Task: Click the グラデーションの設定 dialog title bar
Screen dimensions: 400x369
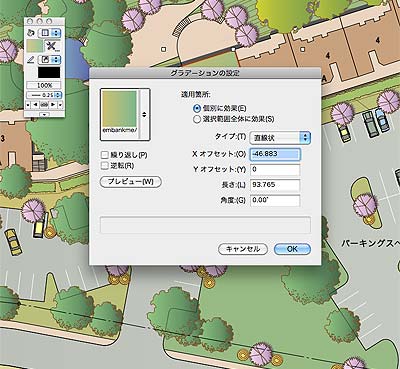Action: pyautogui.click(x=205, y=73)
